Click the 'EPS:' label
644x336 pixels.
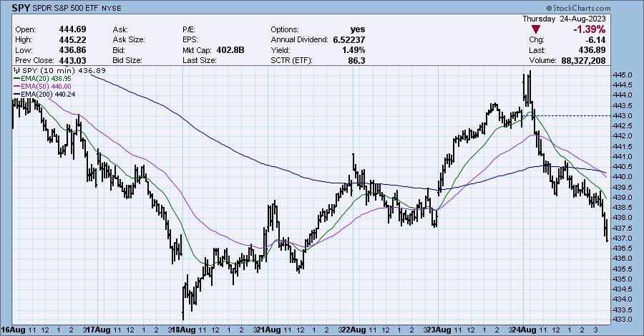[x=190, y=40]
